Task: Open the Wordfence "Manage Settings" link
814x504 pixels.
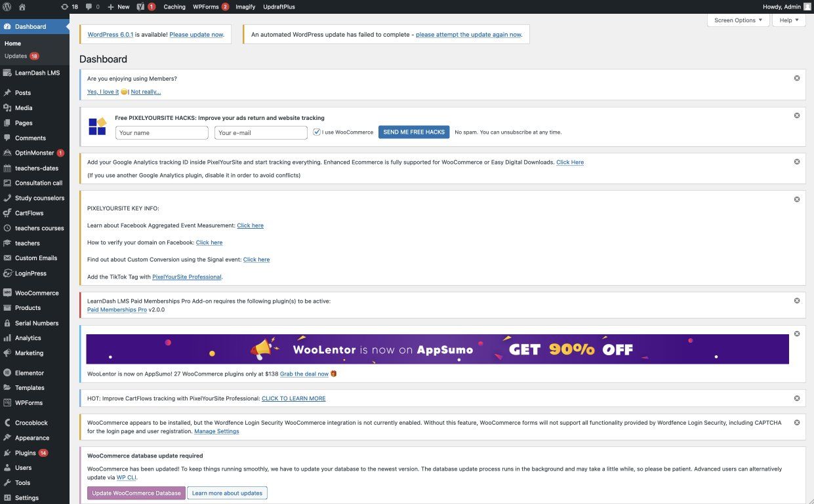Action: (216, 431)
